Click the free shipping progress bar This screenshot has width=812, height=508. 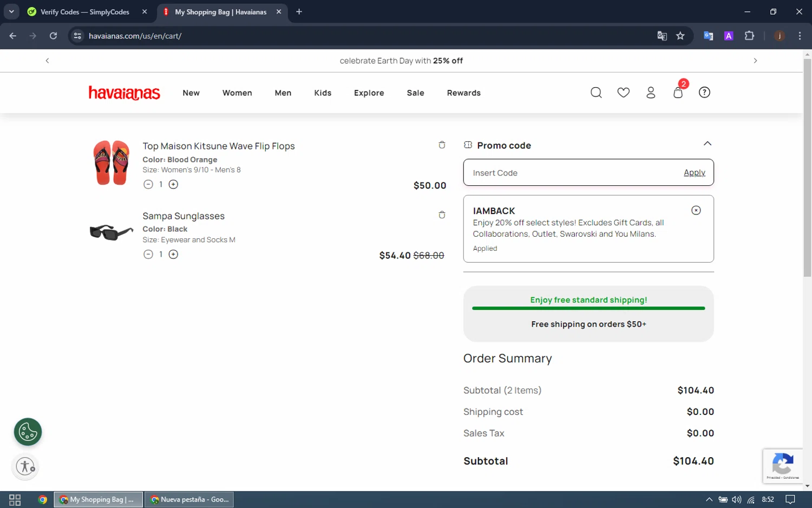588,308
